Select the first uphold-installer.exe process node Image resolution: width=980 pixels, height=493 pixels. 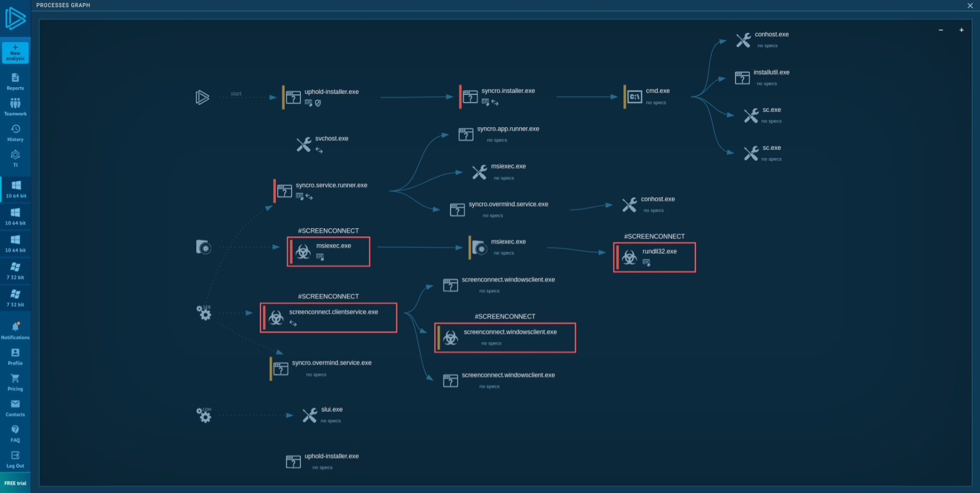321,98
